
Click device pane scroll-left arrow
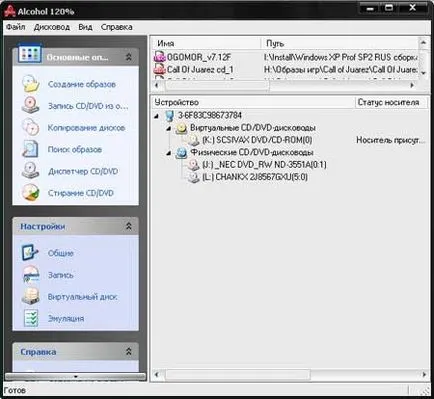coord(157,374)
